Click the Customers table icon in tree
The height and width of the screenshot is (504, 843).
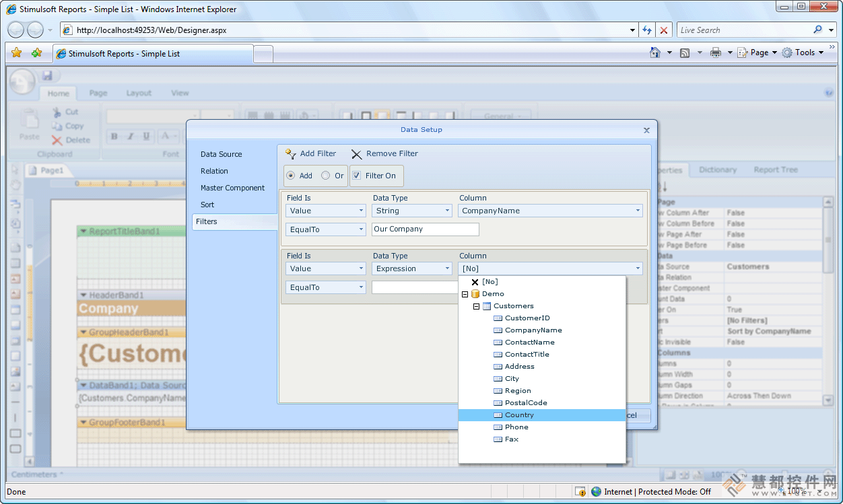pos(487,306)
